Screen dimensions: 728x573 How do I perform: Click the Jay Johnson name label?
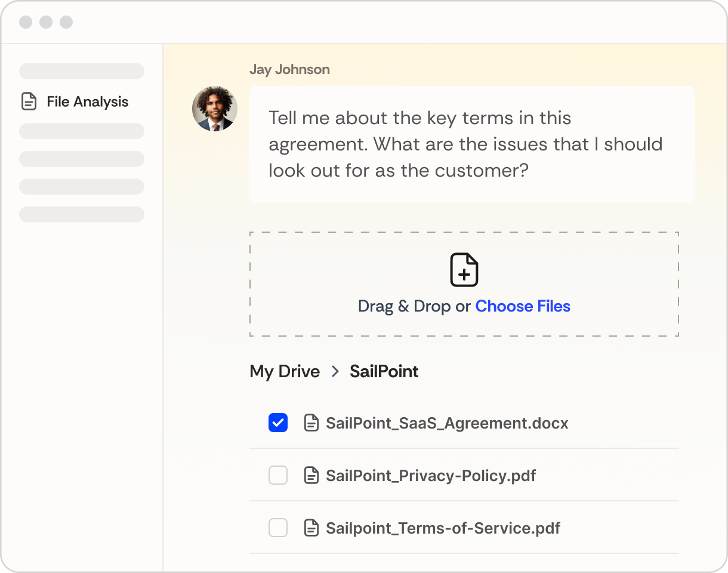(x=289, y=69)
